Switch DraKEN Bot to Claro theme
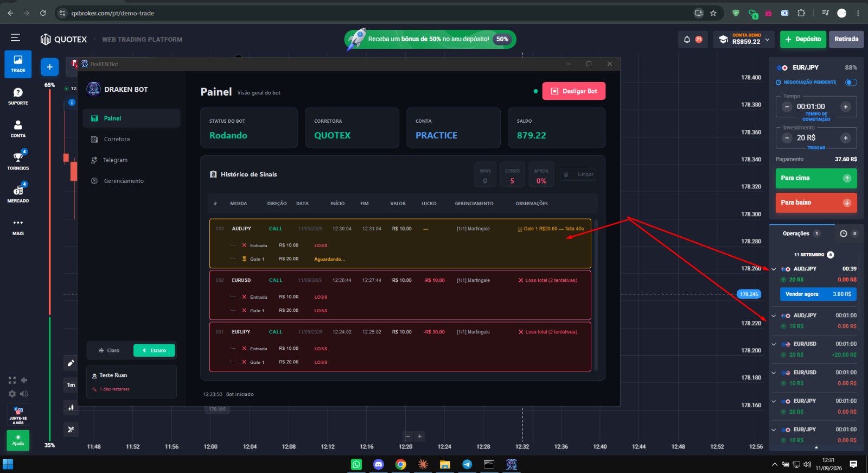 point(109,350)
